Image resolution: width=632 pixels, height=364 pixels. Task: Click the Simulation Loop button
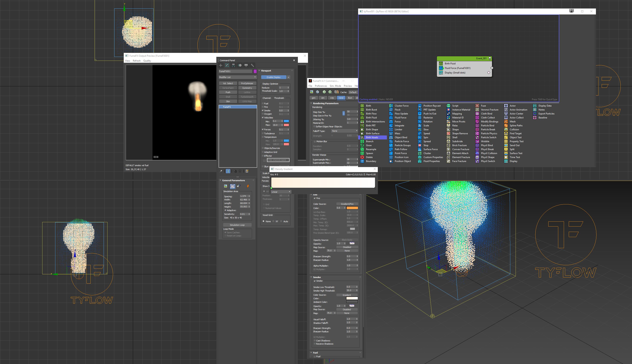point(237,225)
